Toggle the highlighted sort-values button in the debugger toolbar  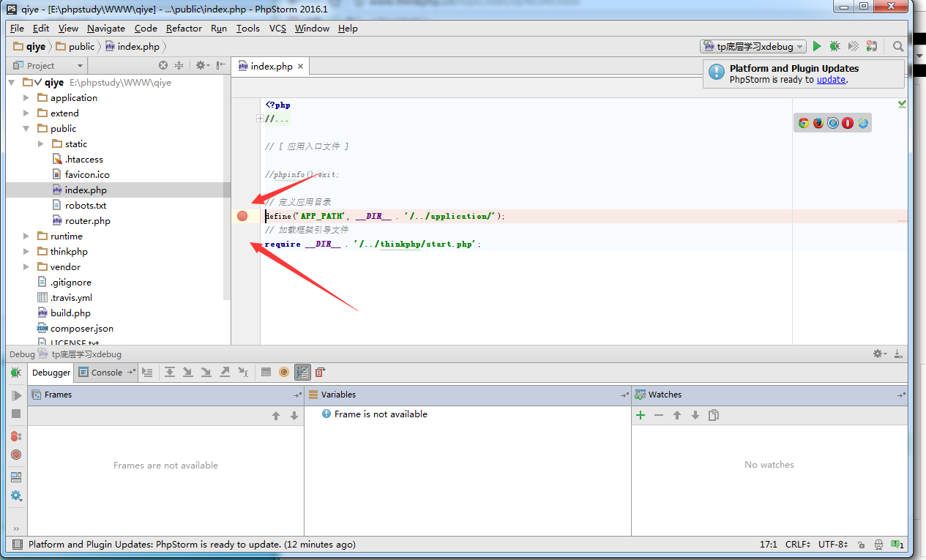[x=302, y=372]
